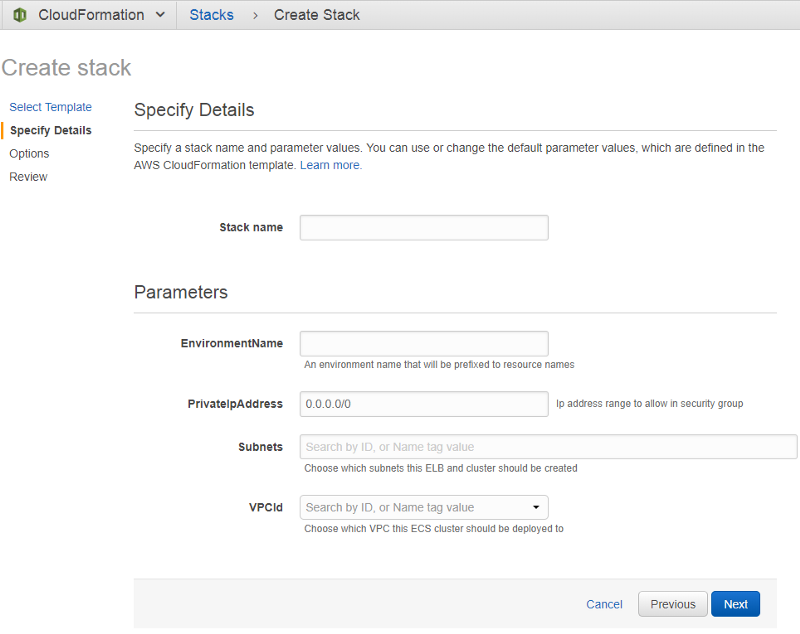Click the Create stack page heading
800x634 pixels.
point(66,68)
